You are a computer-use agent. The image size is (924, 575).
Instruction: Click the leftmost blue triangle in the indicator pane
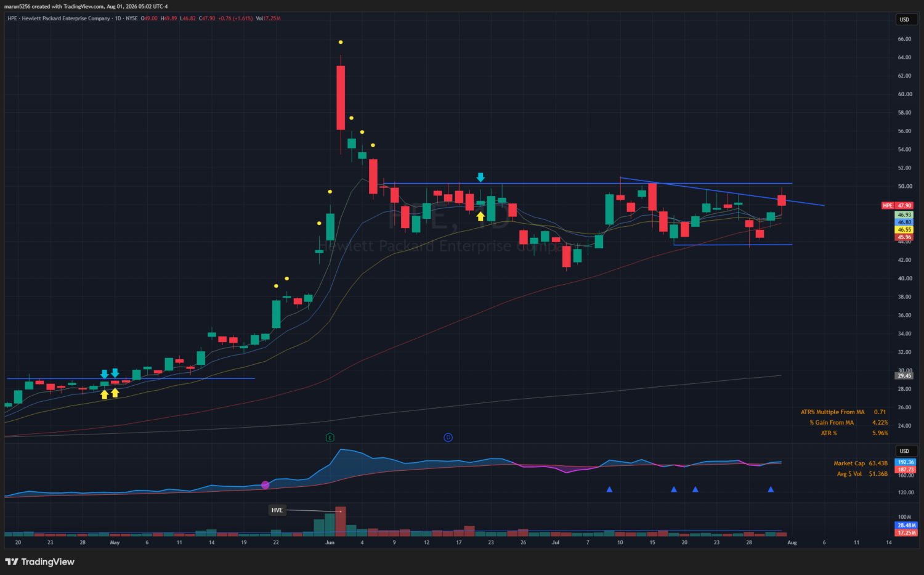click(x=609, y=489)
